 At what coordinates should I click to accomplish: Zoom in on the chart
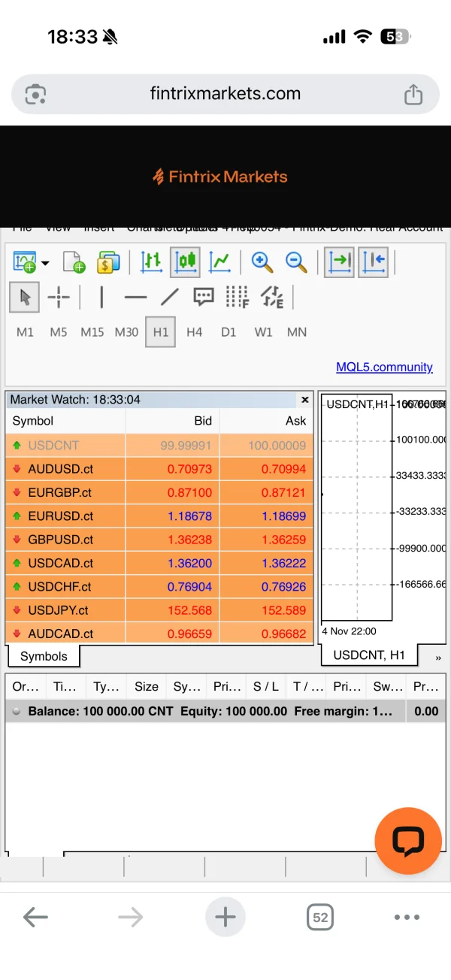point(262,262)
